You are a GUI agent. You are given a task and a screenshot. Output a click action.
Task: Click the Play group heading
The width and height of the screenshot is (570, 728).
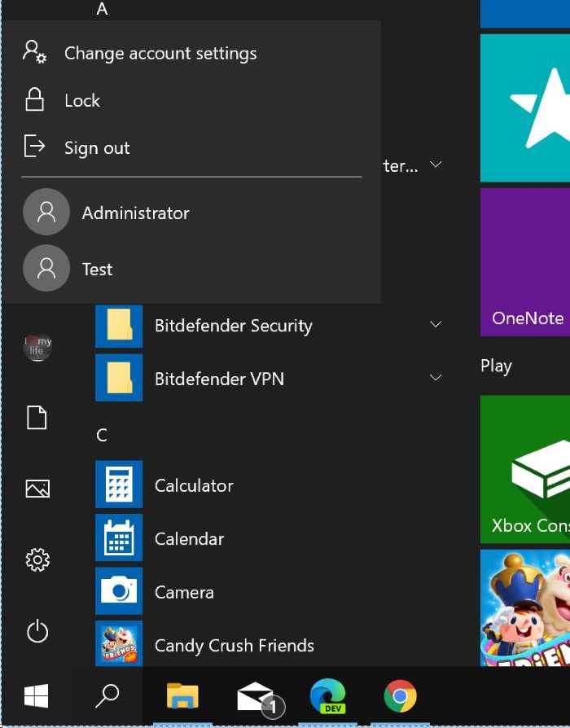point(496,366)
